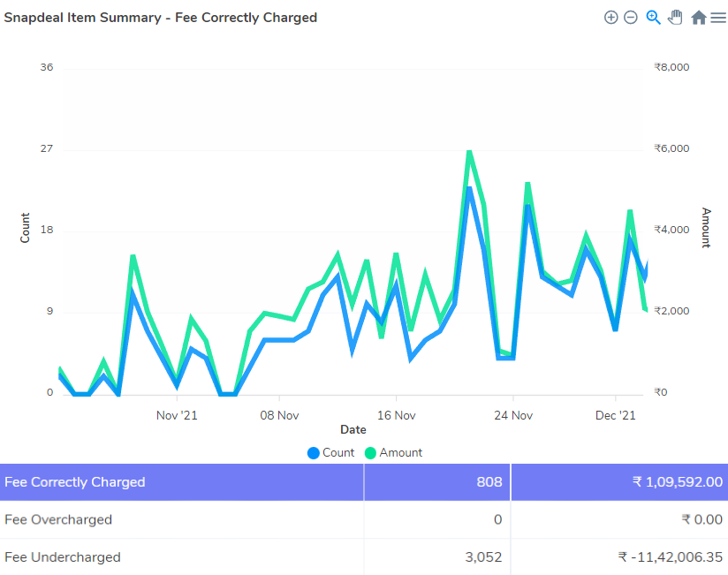Click the ₹8,000 right axis label
This screenshot has width=728, height=575.
[x=671, y=67]
